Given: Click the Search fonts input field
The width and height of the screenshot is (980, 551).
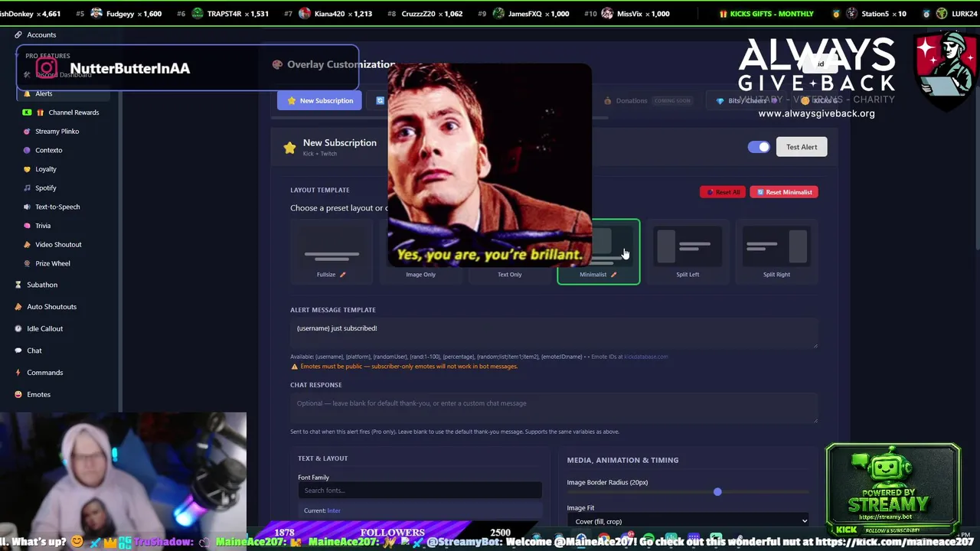Looking at the screenshot, I should [x=420, y=491].
